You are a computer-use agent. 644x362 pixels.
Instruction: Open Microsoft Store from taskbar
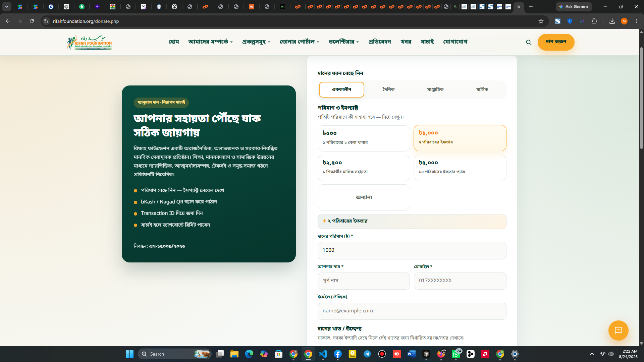coord(278,354)
